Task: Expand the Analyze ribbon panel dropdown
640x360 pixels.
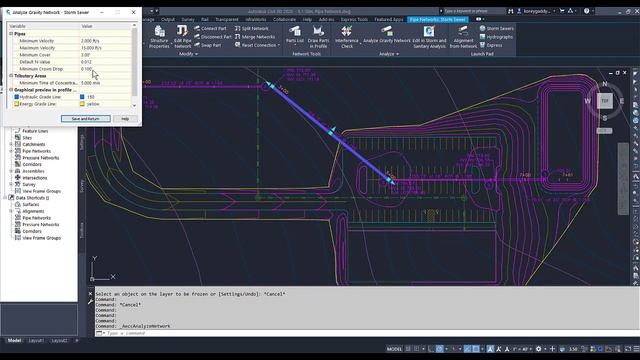Action: point(389,54)
